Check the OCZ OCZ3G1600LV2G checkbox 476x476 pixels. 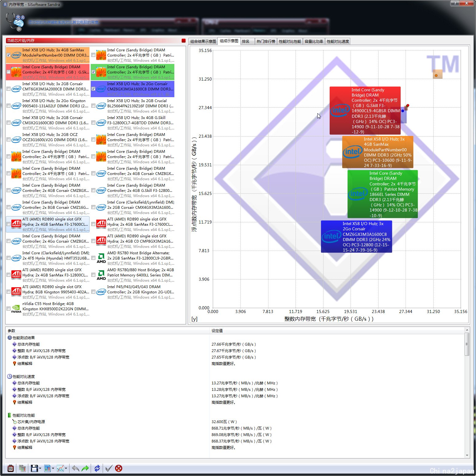(9, 140)
